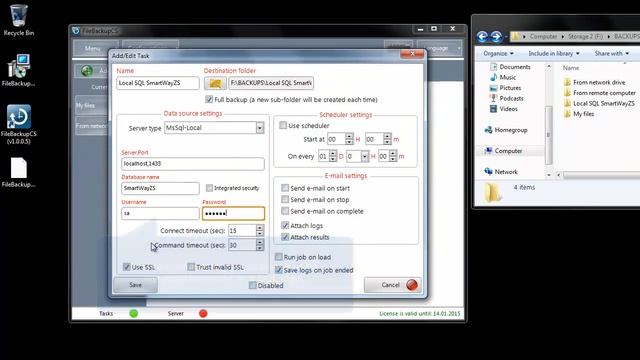
Task: Adjust Command timeout spinner
Action: click(x=260, y=245)
